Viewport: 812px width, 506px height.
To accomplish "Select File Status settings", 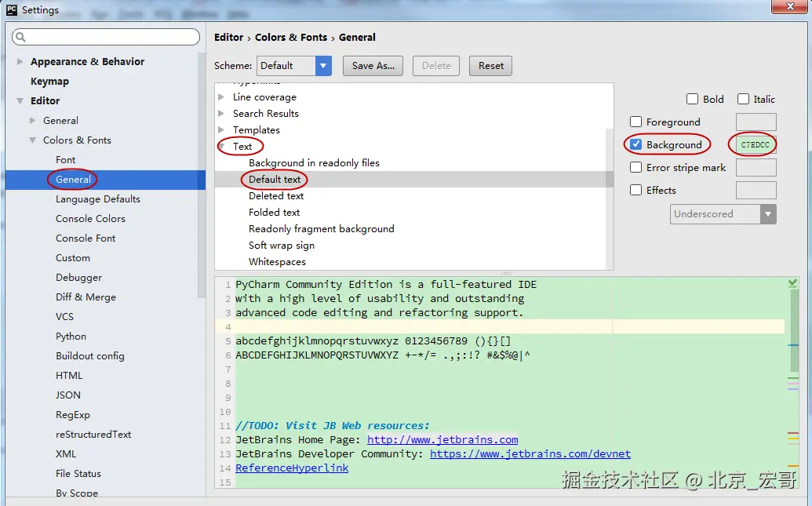I will [78, 474].
